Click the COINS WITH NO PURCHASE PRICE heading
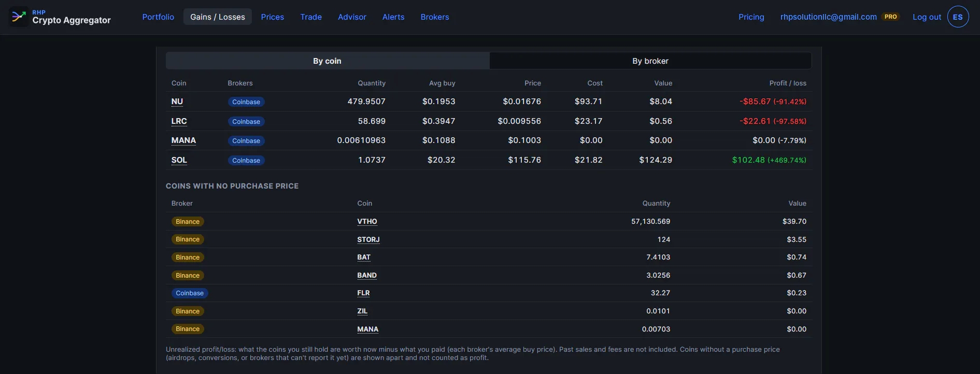The image size is (980, 374). [232, 186]
